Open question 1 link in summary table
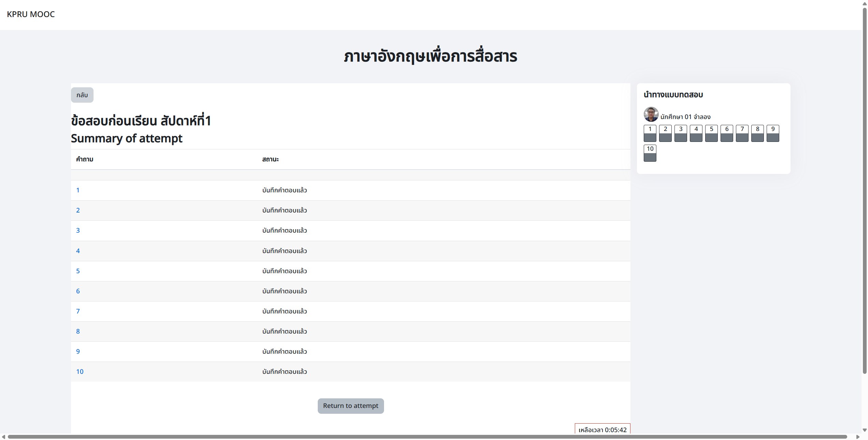Image resolution: width=868 pixels, height=440 pixels. pyautogui.click(x=78, y=190)
